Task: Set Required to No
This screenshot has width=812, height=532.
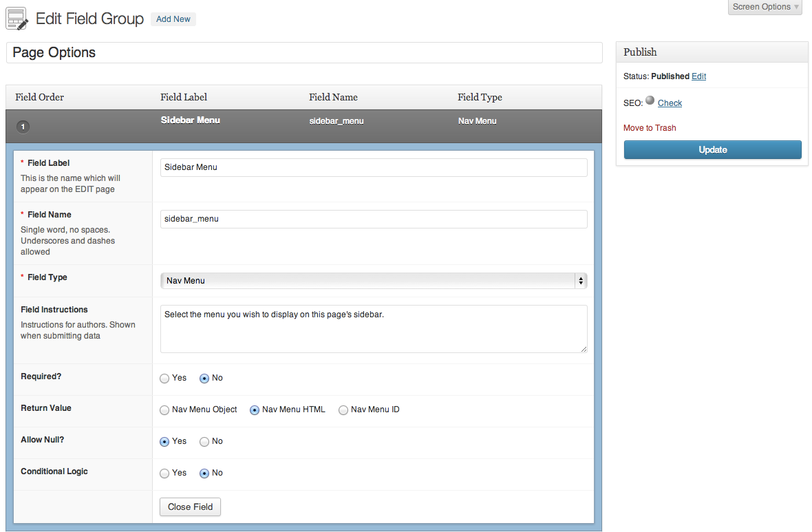Action: pyautogui.click(x=204, y=379)
